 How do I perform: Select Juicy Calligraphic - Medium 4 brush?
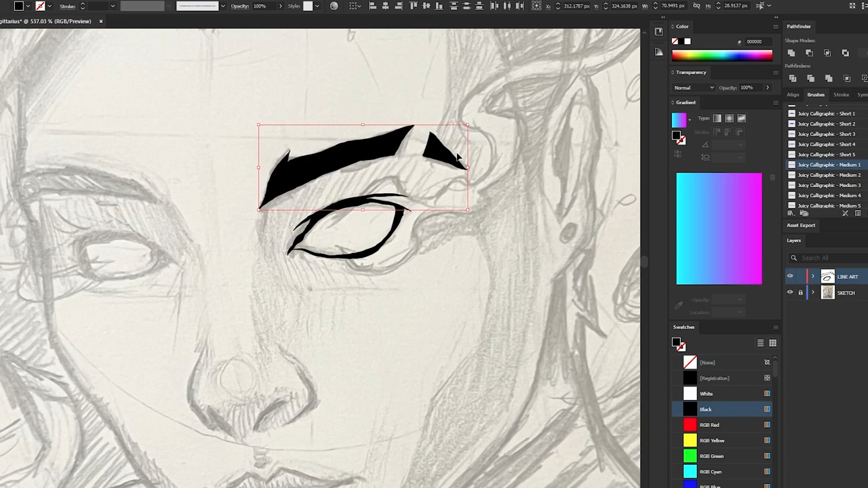[827, 195]
